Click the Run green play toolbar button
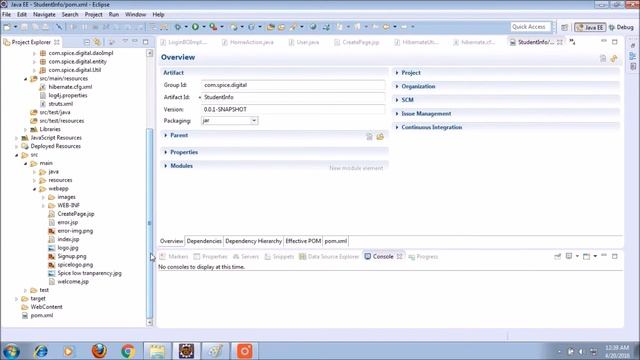Screen dimensions: 640x360 [x=196, y=27]
